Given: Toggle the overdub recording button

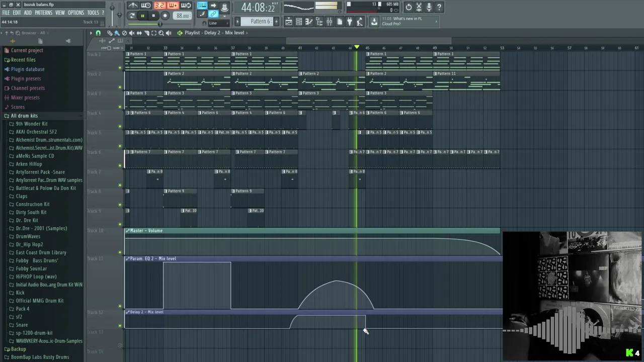Looking at the screenshot, I should point(173,6).
